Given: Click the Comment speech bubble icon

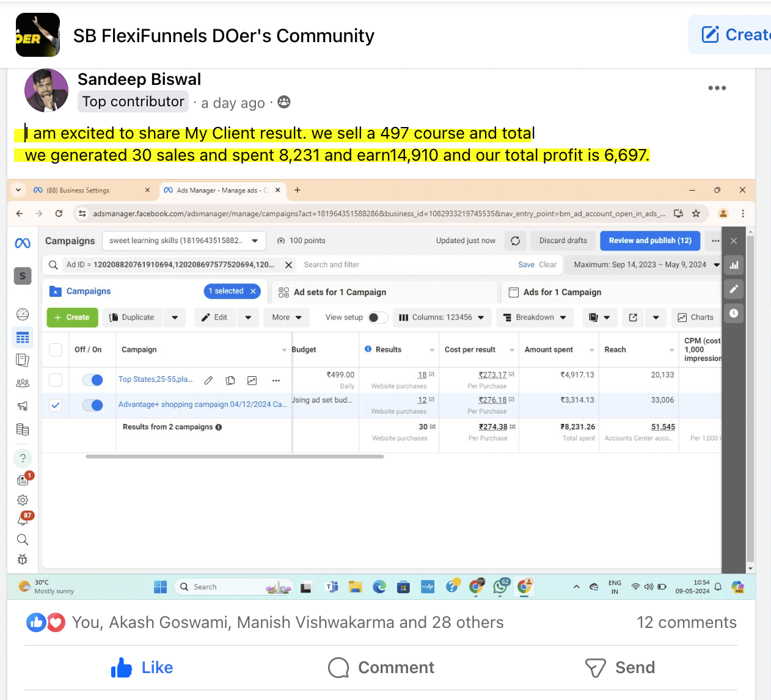Looking at the screenshot, I should point(338,668).
